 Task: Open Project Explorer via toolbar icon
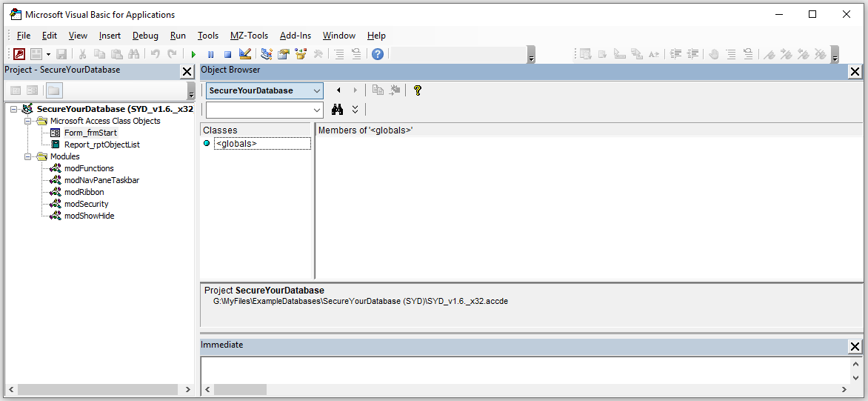pos(267,53)
